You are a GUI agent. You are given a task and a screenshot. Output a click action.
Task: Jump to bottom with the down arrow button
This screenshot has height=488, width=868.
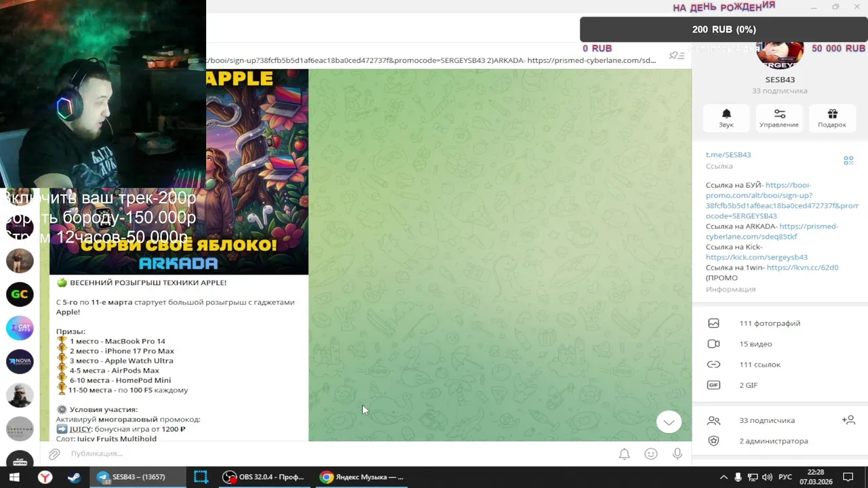tap(669, 422)
